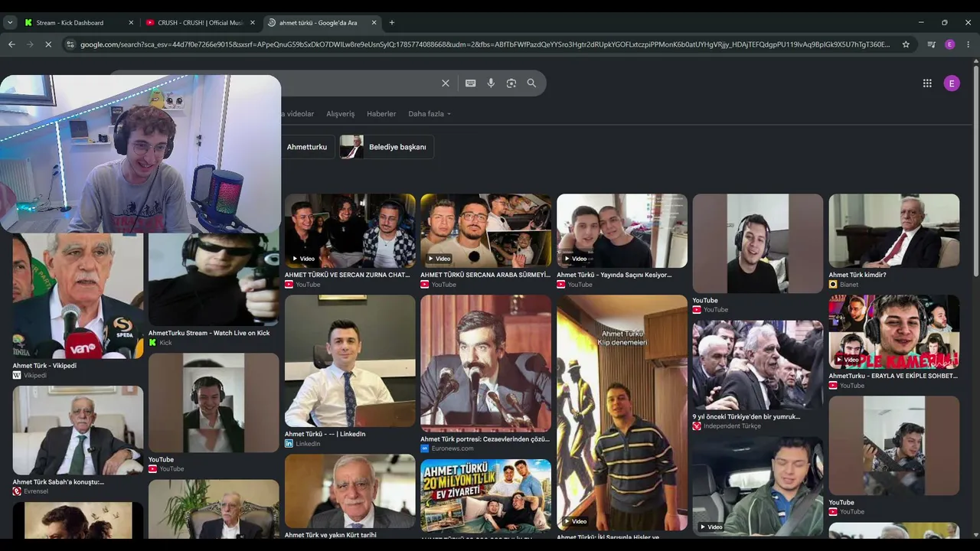Open the Evrensel Sabah'a konuştu image
The image size is (980, 551).
[x=77, y=430]
